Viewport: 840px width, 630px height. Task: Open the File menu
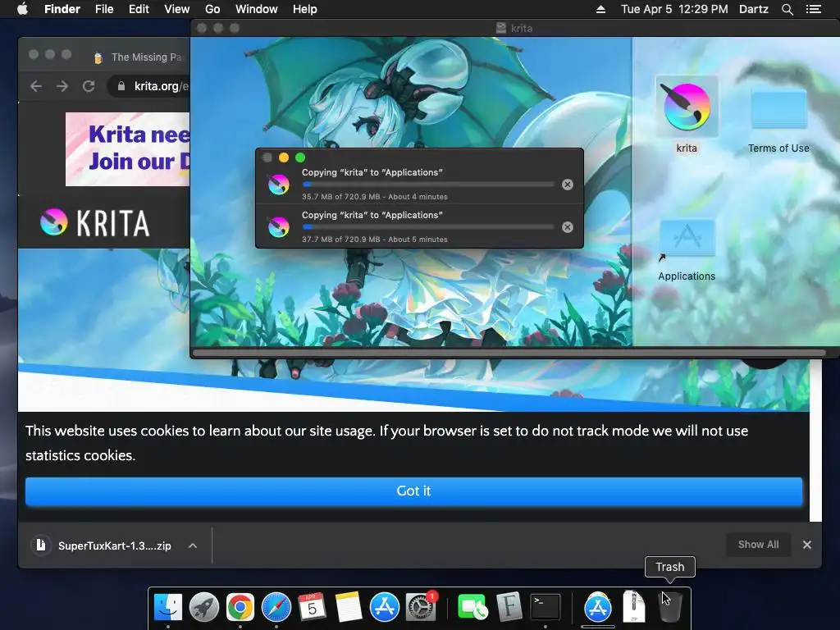(x=104, y=9)
